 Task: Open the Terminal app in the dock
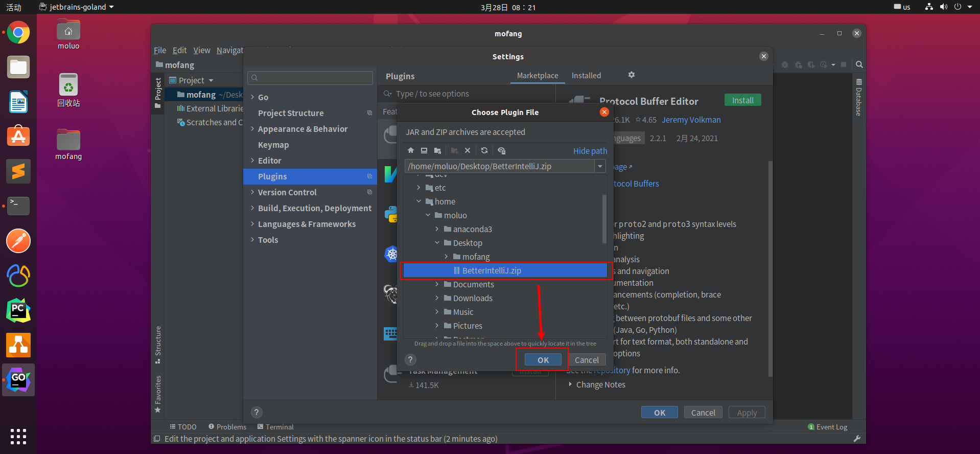point(18,206)
